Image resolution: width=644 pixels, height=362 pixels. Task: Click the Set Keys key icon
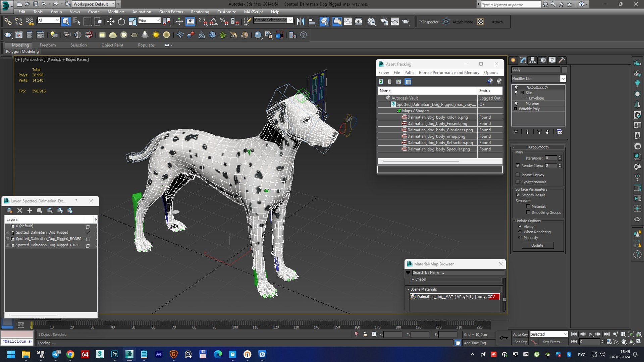[x=504, y=338]
